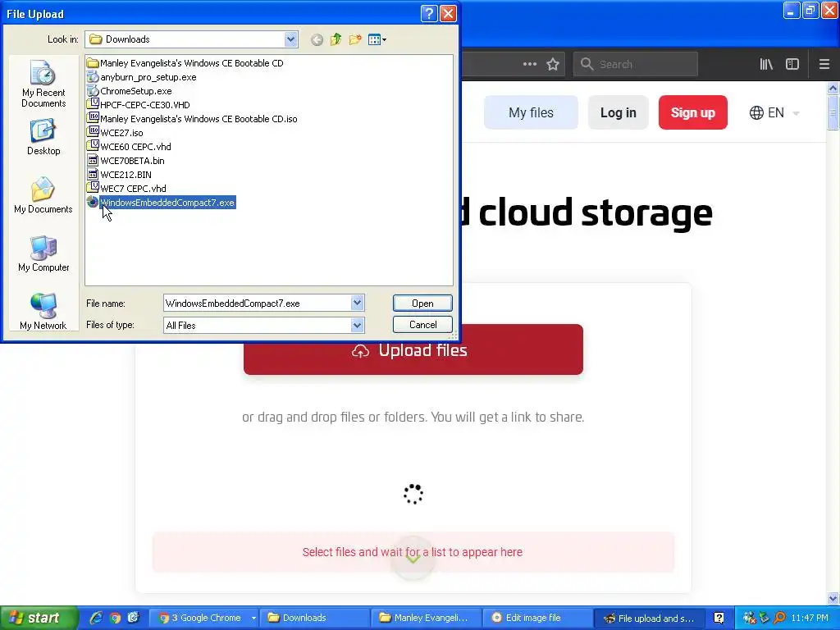Select WCE60 CEPC.vhd file
The height and width of the screenshot is (630, 840).
click(x=129, y=147)
